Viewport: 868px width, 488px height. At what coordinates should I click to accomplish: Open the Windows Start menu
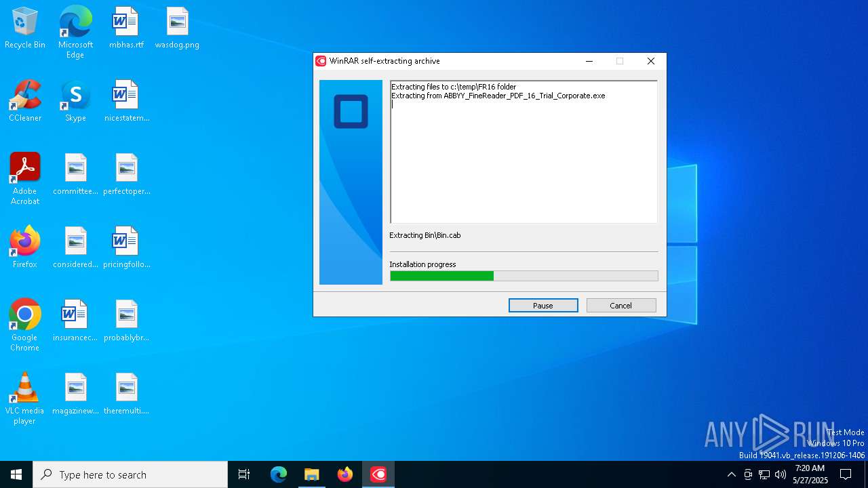pos(16,474)
